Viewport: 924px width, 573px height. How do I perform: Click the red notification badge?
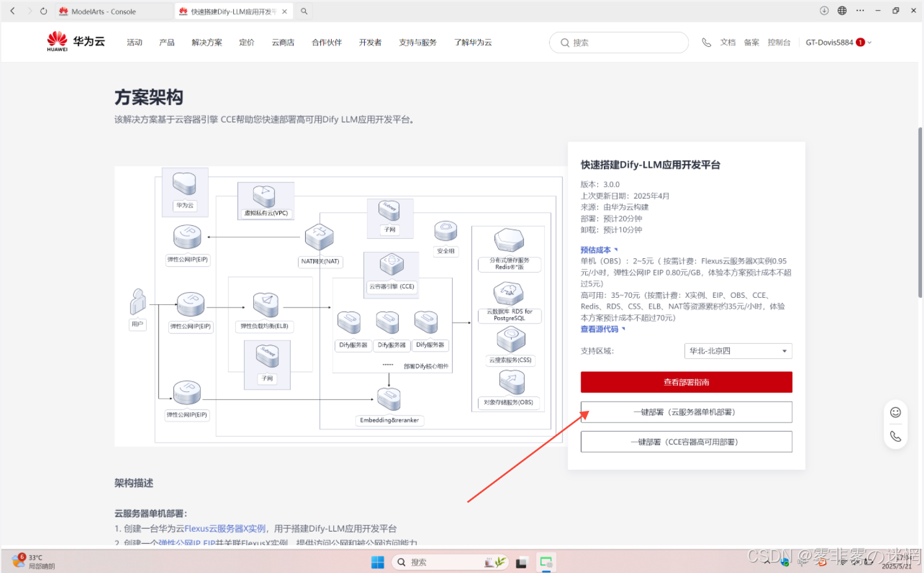(x=860, y=42)
